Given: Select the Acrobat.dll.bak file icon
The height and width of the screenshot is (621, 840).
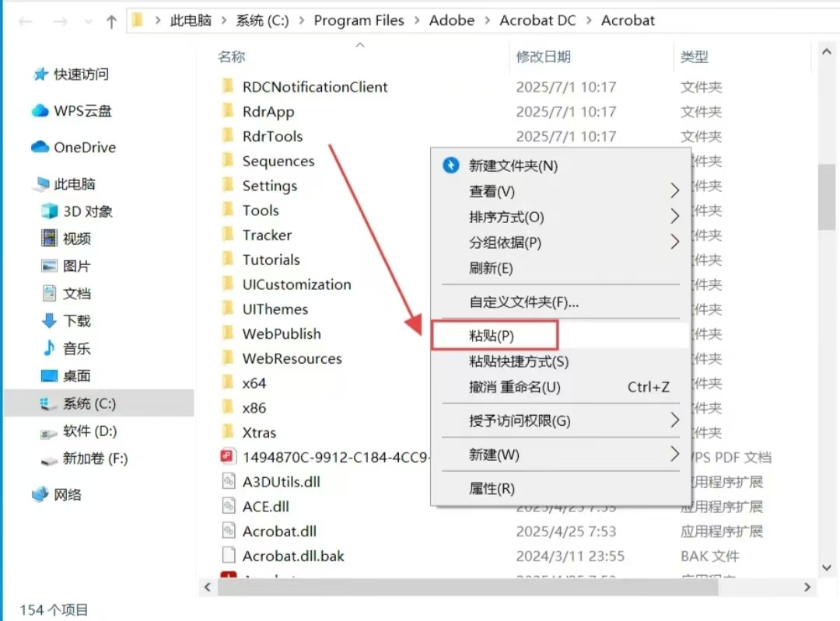Looking at the screenshot, I should tap(228, 555).
